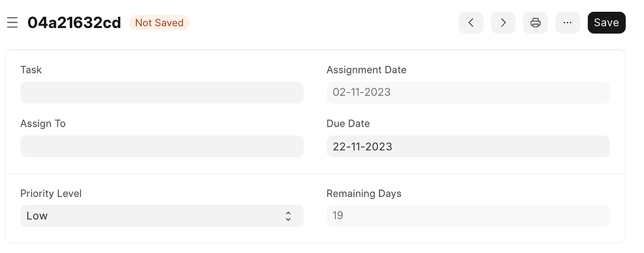The width and height of the screenshot is (644, 253).
Task: Save the document
Action: coord(606,22)
